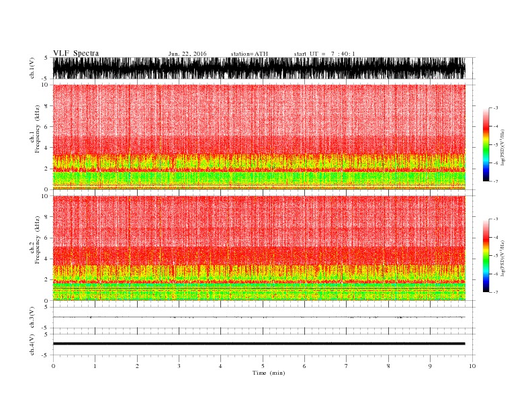Click the time axis tick label "3"

[179, 366]
